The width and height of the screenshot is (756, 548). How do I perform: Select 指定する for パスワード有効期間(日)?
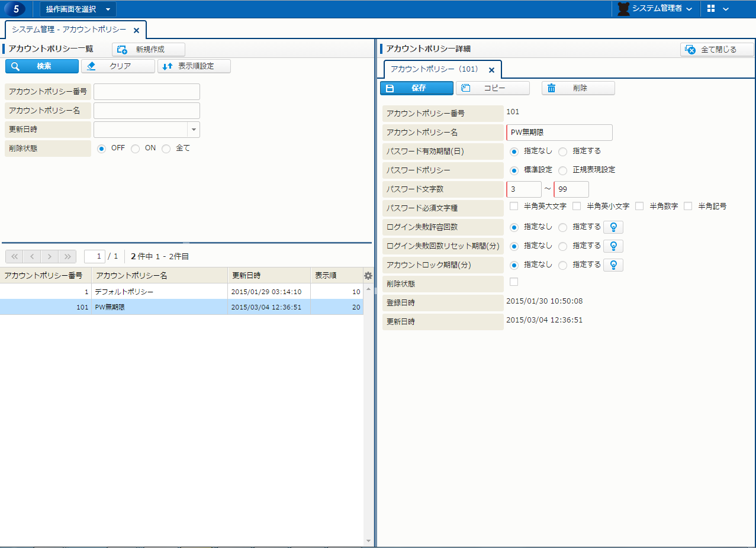click(x=562, y=151)
